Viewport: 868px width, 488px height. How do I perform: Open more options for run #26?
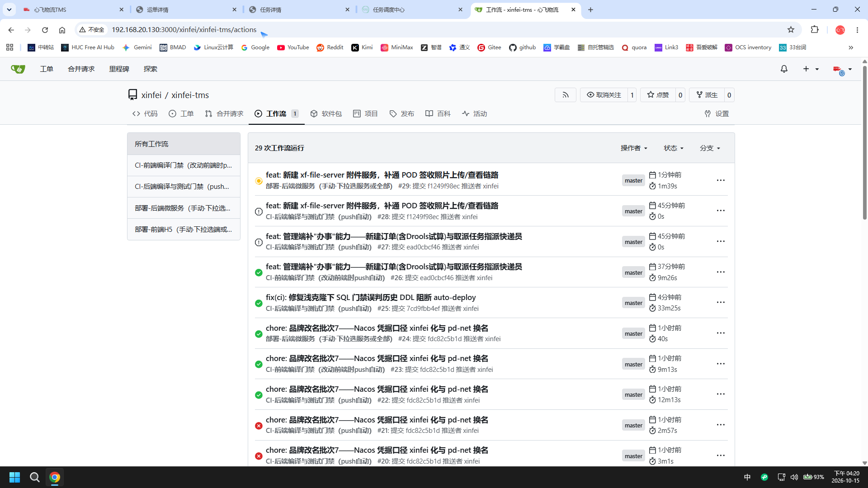click(x=721, y=272)
